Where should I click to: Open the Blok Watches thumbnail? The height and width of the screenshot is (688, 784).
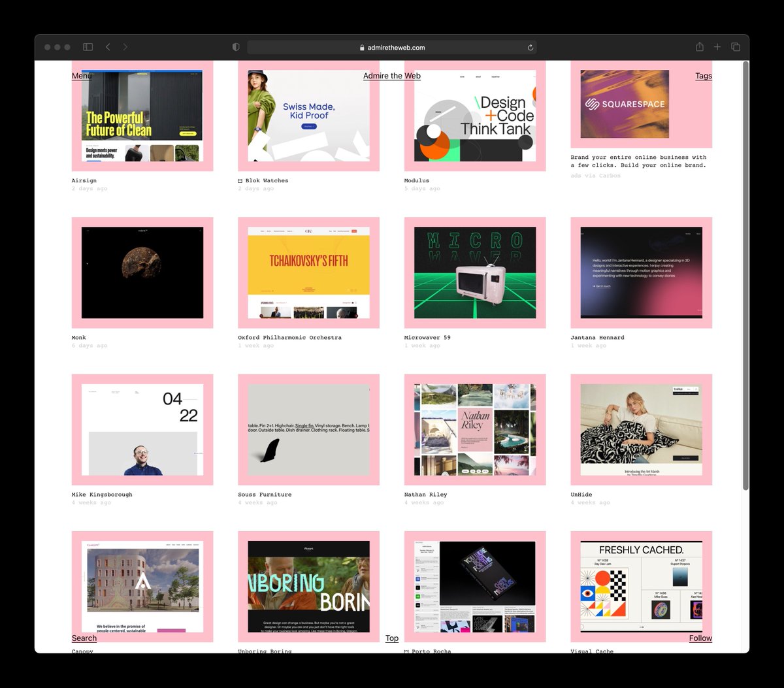click(308, 116)
